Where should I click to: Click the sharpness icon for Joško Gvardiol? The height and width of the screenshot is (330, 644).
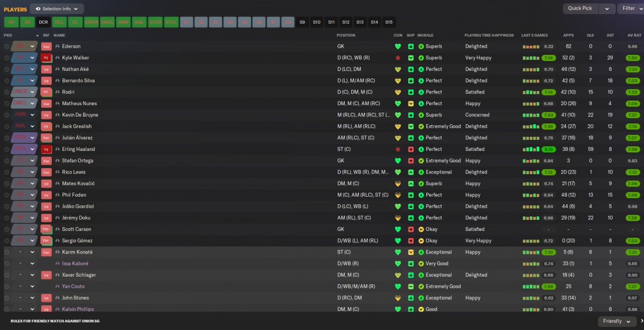point(411,206)
